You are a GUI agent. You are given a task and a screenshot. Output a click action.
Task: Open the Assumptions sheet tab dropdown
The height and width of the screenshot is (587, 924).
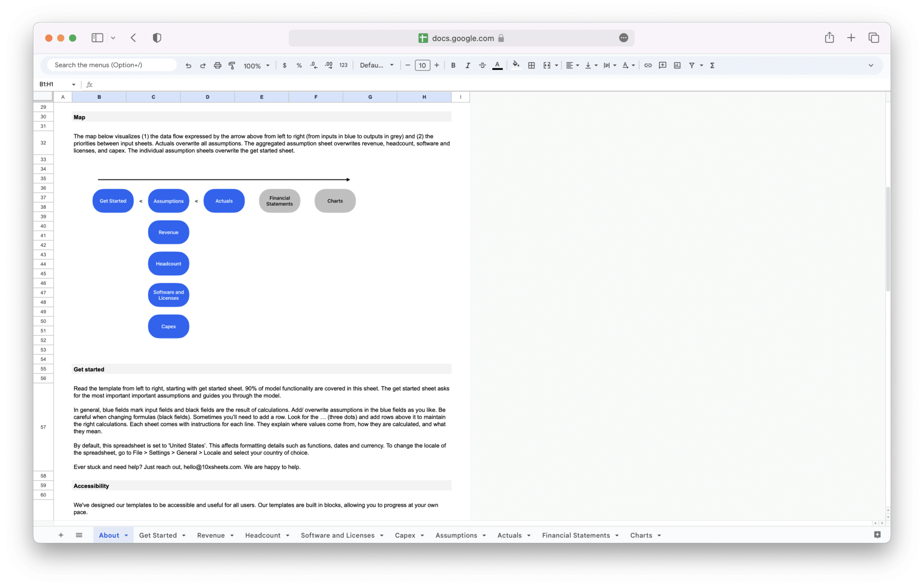click(x=485, y=535)
